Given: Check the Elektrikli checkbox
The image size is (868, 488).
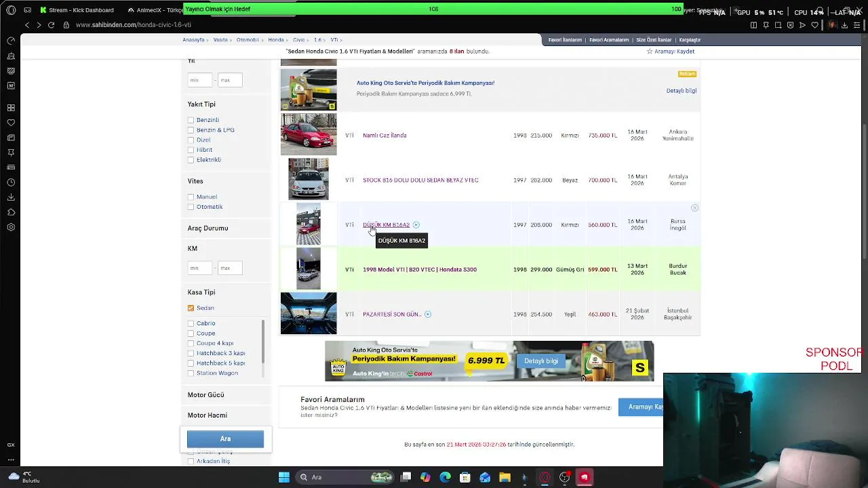Looking at the screenshot, I should click(x=191, y=160).
